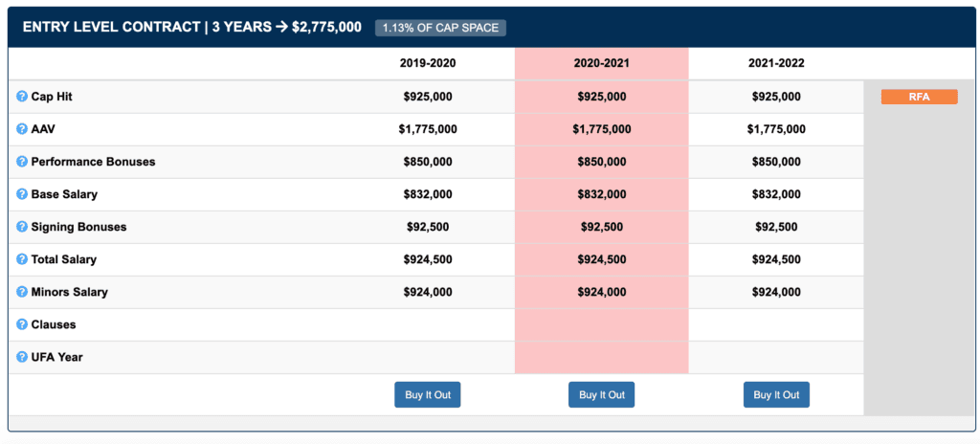
Task: Click the 2020-2021 Cap Hit value
Action: tap(602, 97)
